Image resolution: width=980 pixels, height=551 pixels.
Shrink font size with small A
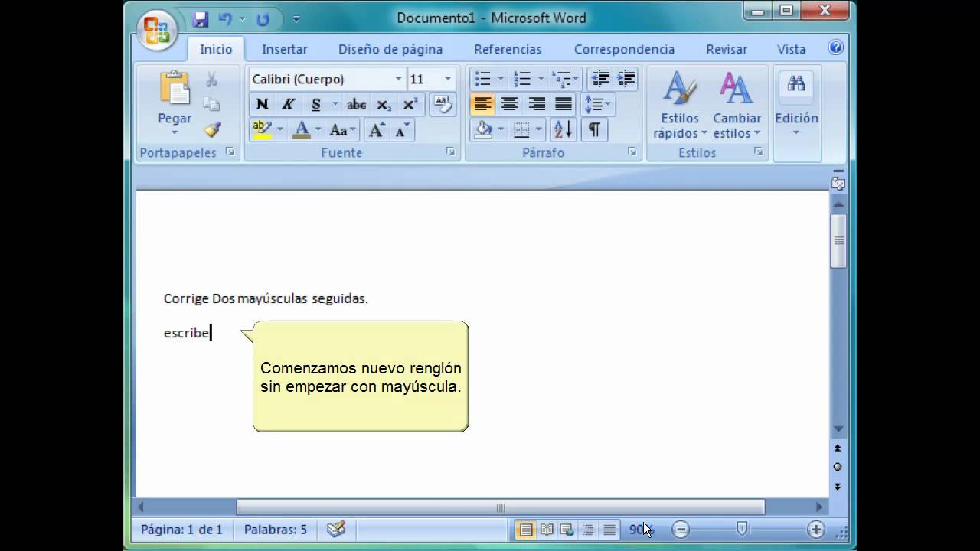point(401,130)
